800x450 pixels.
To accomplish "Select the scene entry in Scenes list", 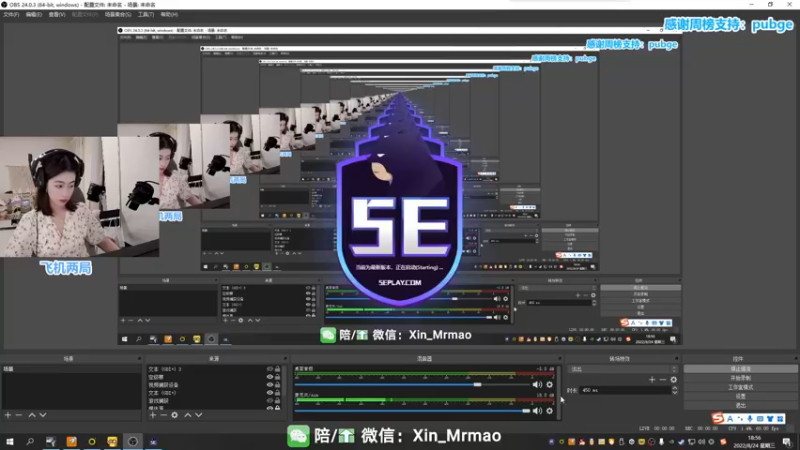I will (71, 369).
